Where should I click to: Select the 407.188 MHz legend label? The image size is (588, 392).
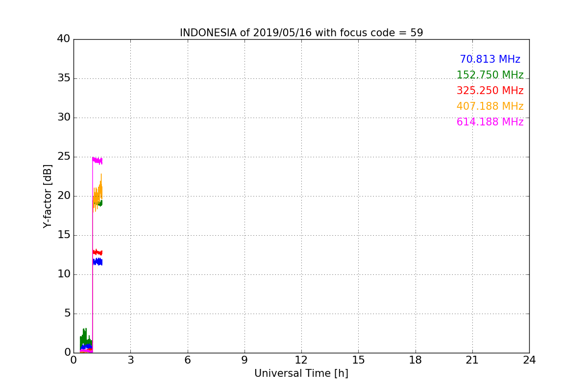point(490,106)
